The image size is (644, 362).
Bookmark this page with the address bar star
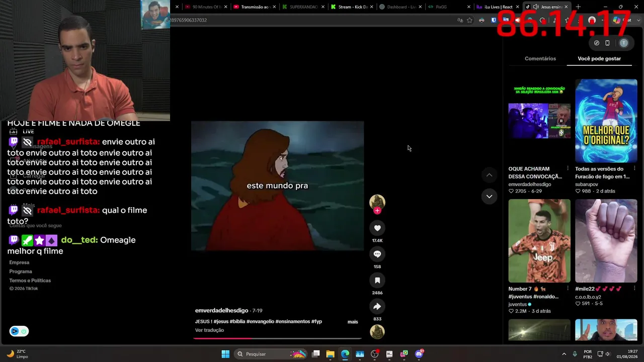pyautogui.click(x=469, y=20)
